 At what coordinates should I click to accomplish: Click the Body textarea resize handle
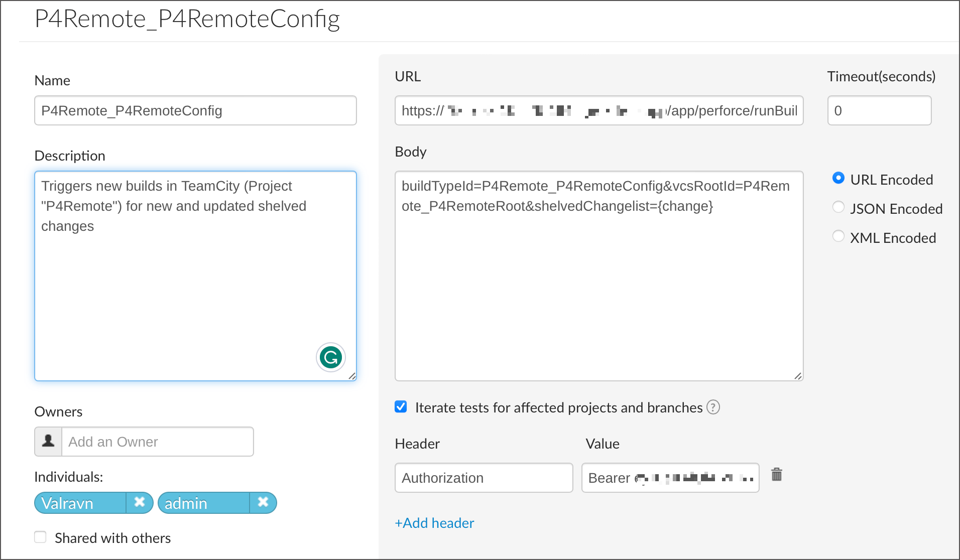[x=798, y=376]
